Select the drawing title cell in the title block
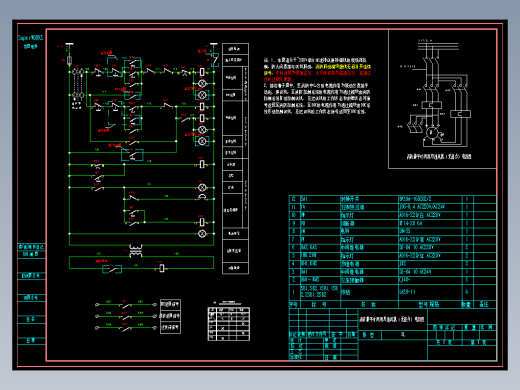This screenshot has width=520, height=390. coord(393,319)
